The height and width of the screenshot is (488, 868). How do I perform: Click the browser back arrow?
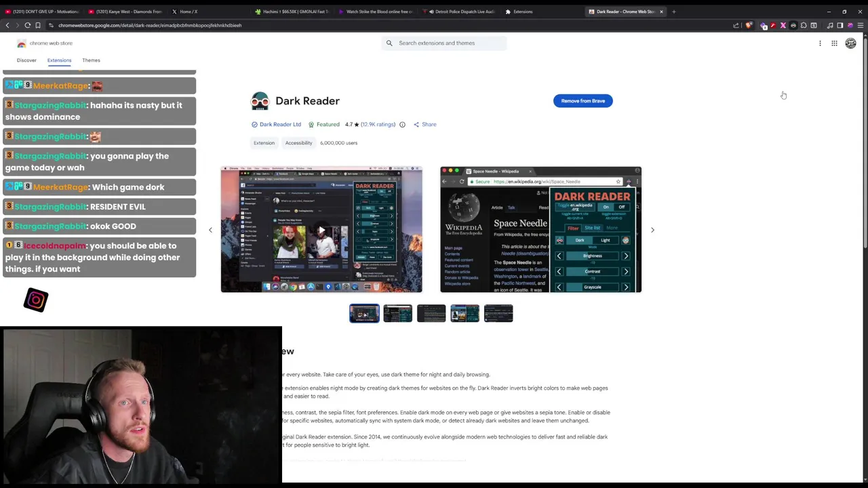[7, 25]
